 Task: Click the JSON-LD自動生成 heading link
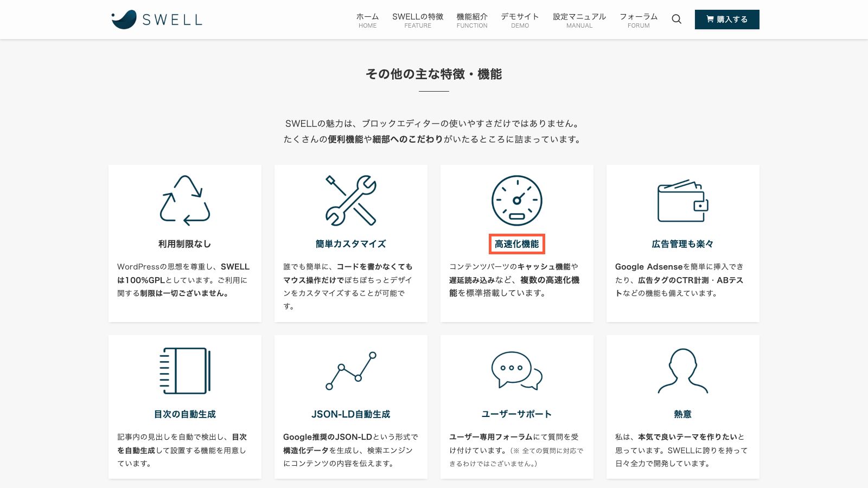click(351, 414)
